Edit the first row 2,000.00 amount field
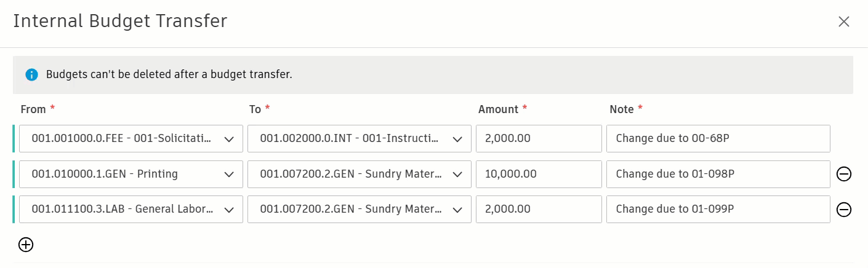 [539, 139]
